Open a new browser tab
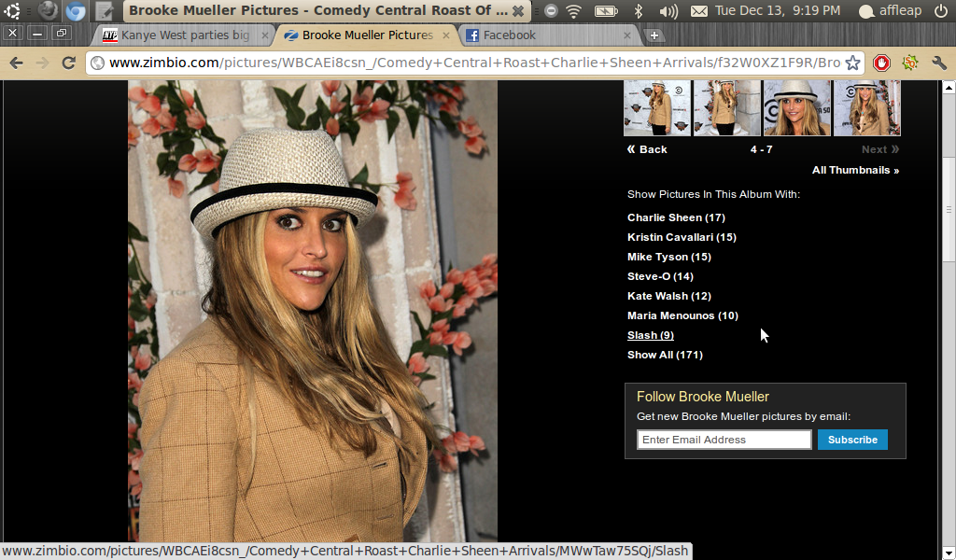 654,35
